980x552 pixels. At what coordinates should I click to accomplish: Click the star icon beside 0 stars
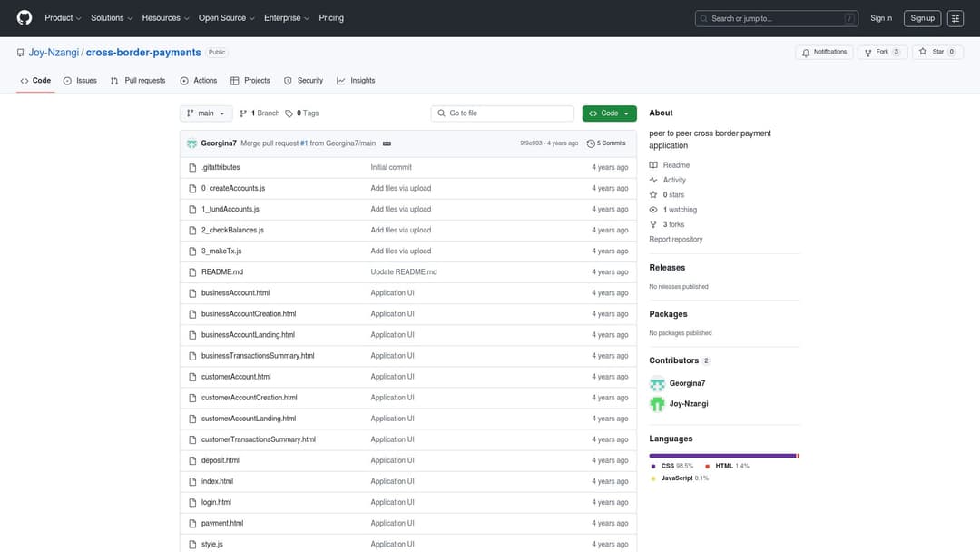point(653,195)
